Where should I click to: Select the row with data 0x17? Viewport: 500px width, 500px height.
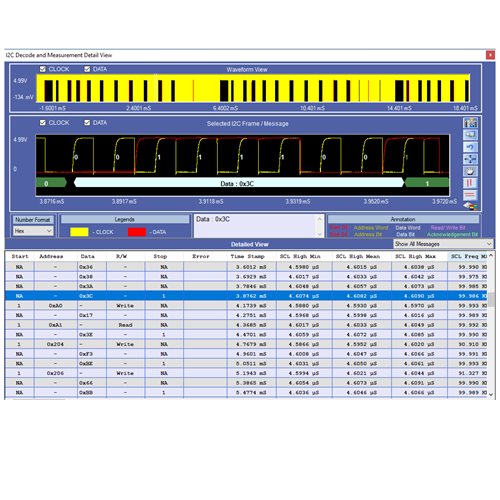(246, 315)
